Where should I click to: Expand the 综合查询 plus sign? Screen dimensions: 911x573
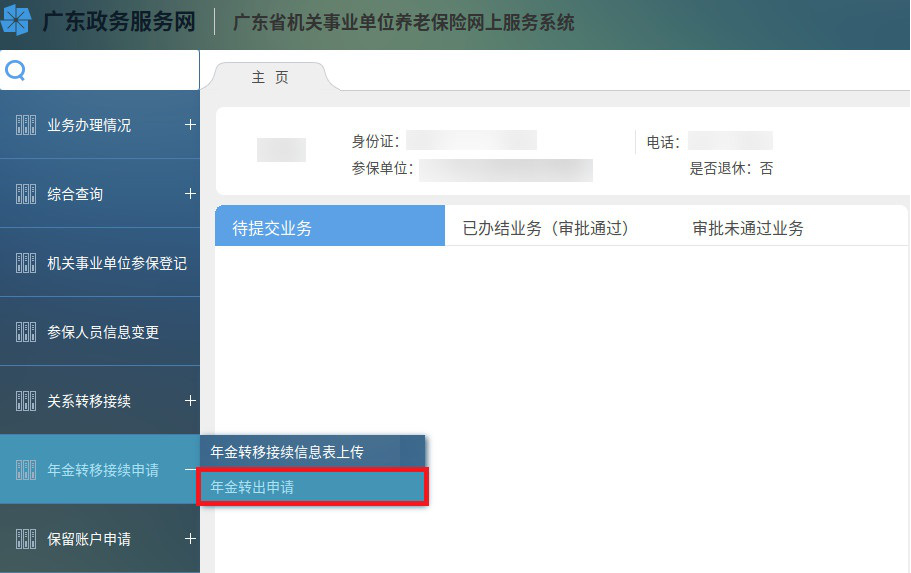(x=190, y=194)
